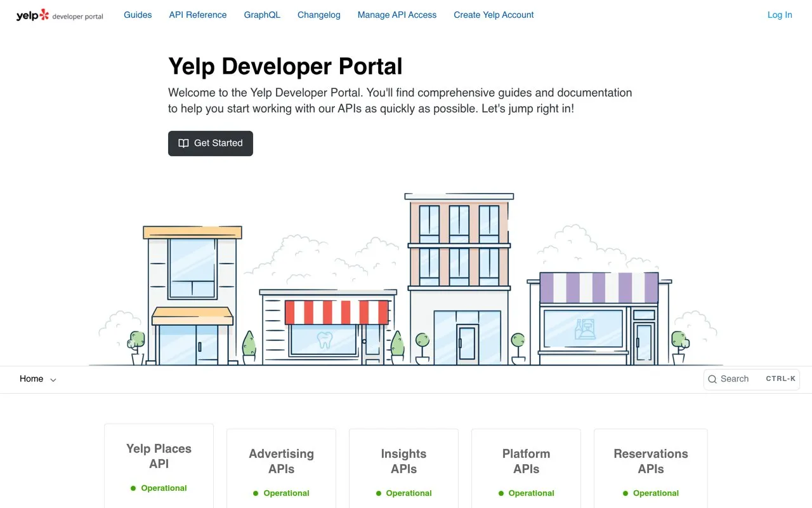Open the Advertising APIs card
812x508 pixels.
pyautogui.click(x=281, y=469)
